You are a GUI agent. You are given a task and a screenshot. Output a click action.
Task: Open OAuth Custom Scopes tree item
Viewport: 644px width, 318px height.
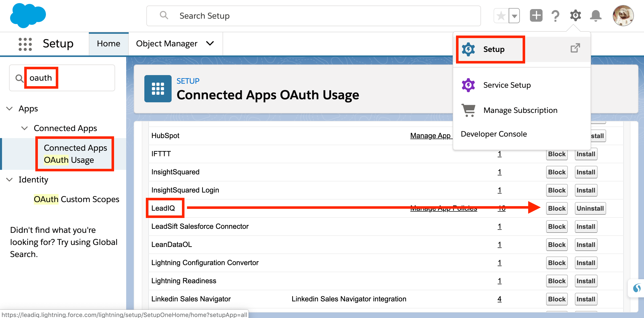point(76,199)
